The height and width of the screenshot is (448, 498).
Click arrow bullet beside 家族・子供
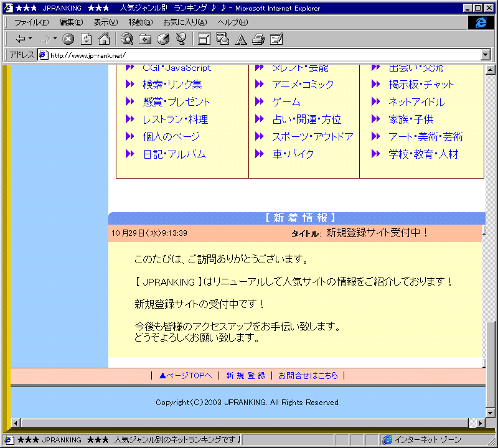click(x=376, y=119)
